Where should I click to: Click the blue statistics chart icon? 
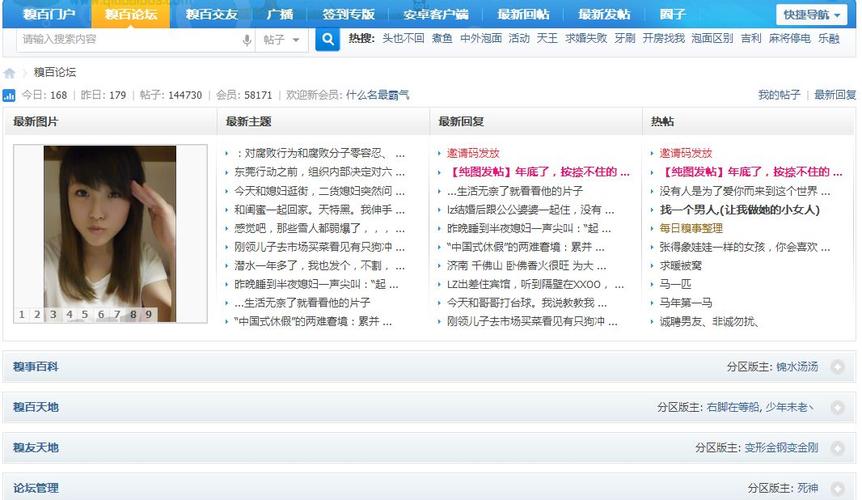(9, 96)
